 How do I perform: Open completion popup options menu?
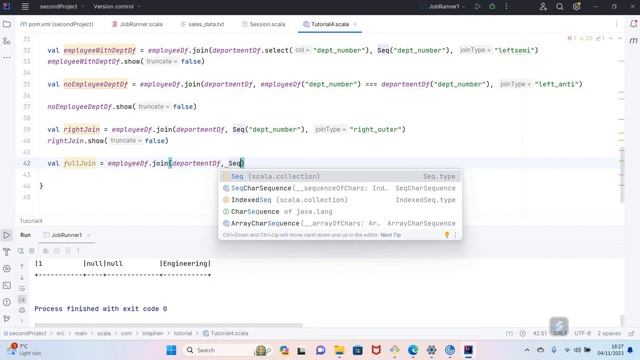[x=455, y=235]
